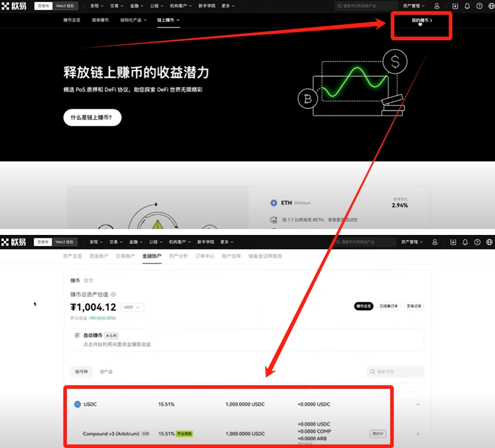Viewport: 495px width, 448px height.
Task: Open USDT currency unit dropdown
Action: click(x=132, y=307)
